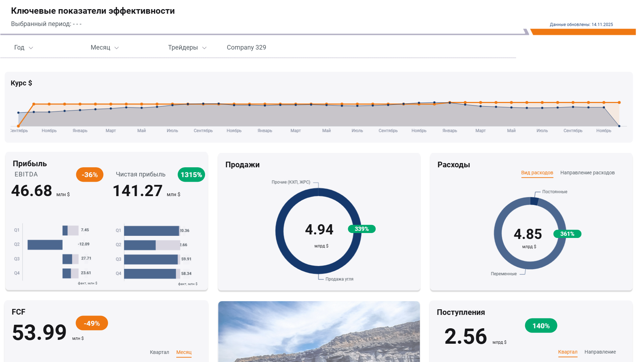This screenshot has height=362, width=644.
Task: Select the Квартал tab in the FCF card
Action: [159, 352]
